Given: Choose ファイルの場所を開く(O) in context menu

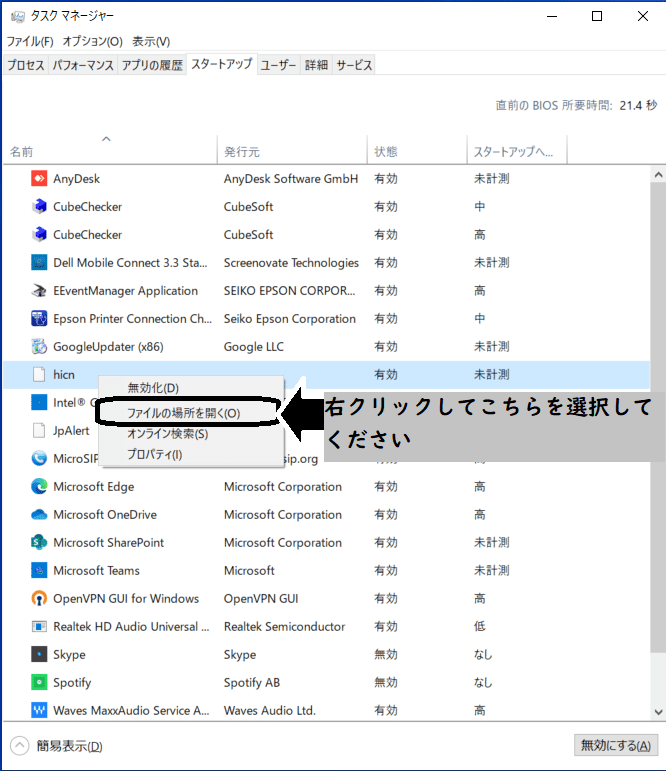Looking at the screenshot, I should coord(183,413).
